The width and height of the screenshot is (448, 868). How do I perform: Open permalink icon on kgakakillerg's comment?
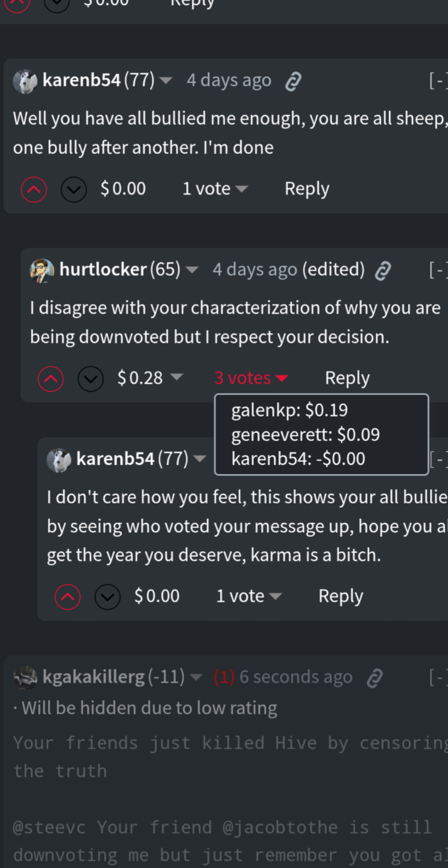click(375, 678)
